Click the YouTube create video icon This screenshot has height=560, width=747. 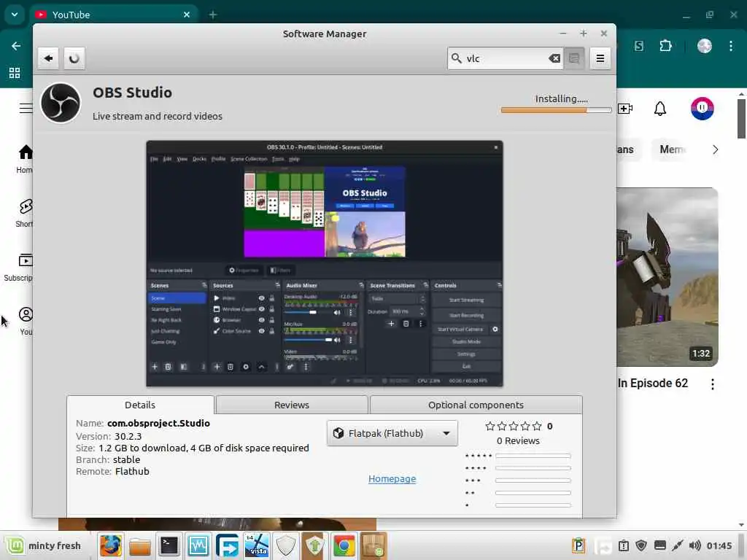coord(624,109)
